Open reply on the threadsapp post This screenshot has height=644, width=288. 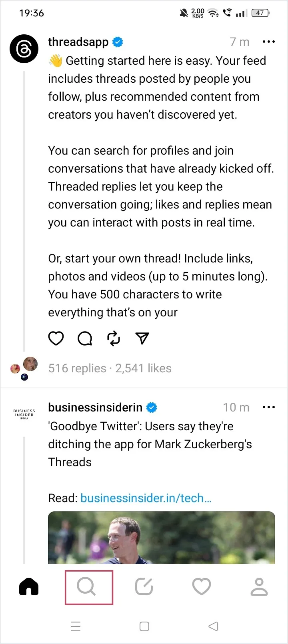(85, 338)
